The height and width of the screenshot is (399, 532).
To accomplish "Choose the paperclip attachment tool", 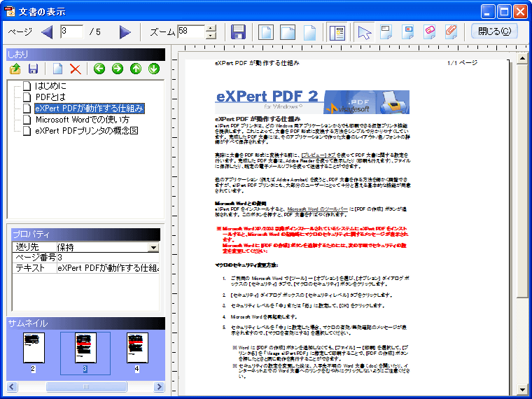I will (x=451, y=32).
